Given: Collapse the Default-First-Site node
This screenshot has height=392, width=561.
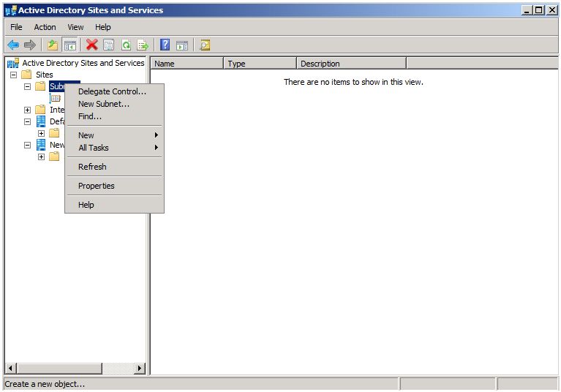Looking at the screenshot, I should (x=27, y=121).
